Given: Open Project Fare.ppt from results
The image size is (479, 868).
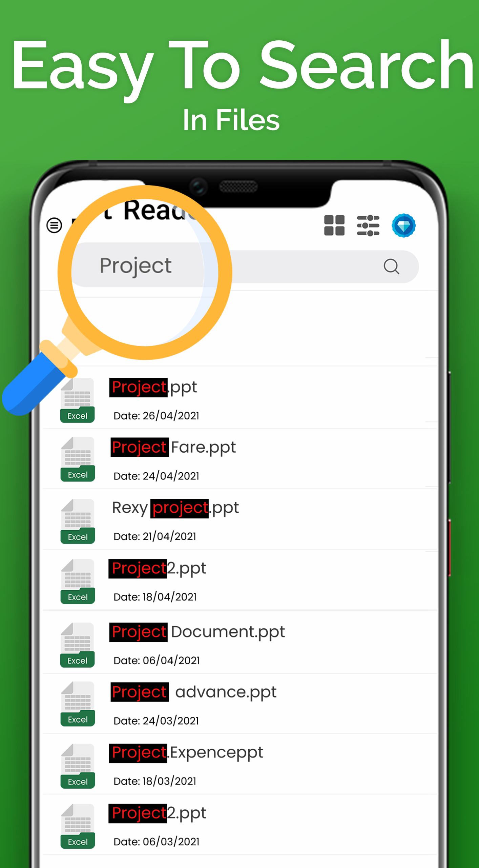Looking at the screenshot, I should 240,459.
